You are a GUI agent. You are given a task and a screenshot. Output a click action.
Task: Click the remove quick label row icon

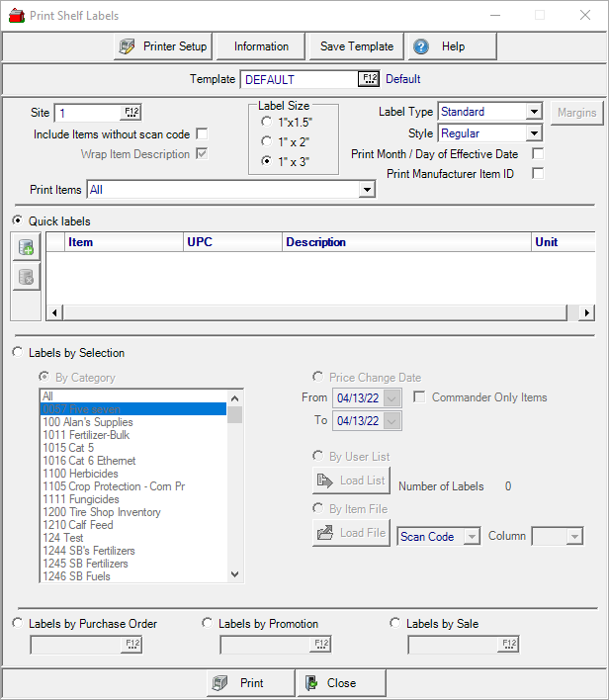[27, 278]
